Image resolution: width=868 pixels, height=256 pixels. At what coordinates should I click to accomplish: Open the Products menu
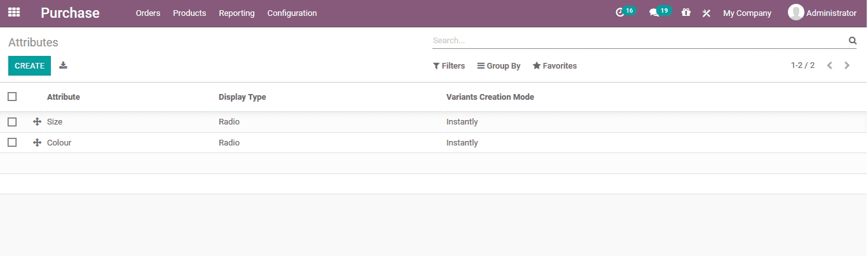pyautogui.click(x=189, y=13)
